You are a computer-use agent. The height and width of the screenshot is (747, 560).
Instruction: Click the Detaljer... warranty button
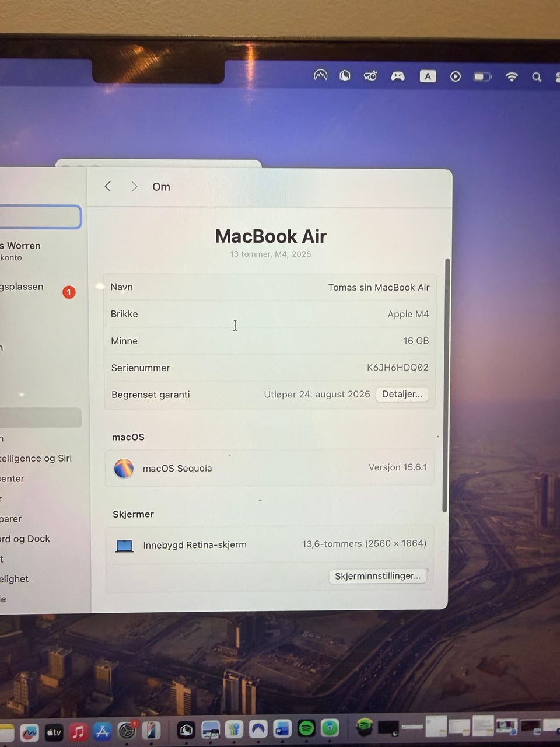[x=402, y=394]
